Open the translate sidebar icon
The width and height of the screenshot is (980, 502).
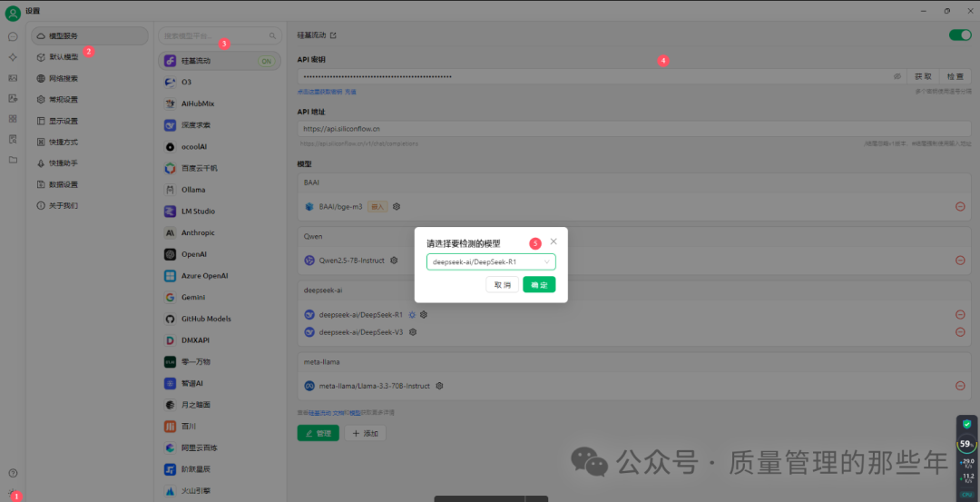click(13, 98)
